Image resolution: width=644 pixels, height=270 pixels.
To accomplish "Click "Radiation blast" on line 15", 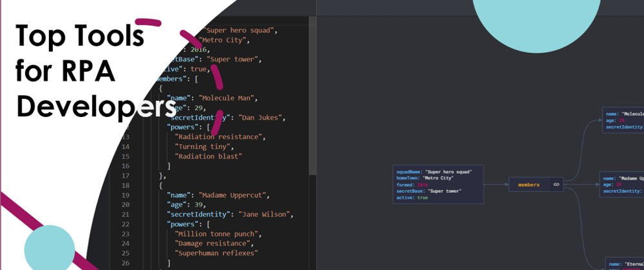I will [x=208, y=156].
